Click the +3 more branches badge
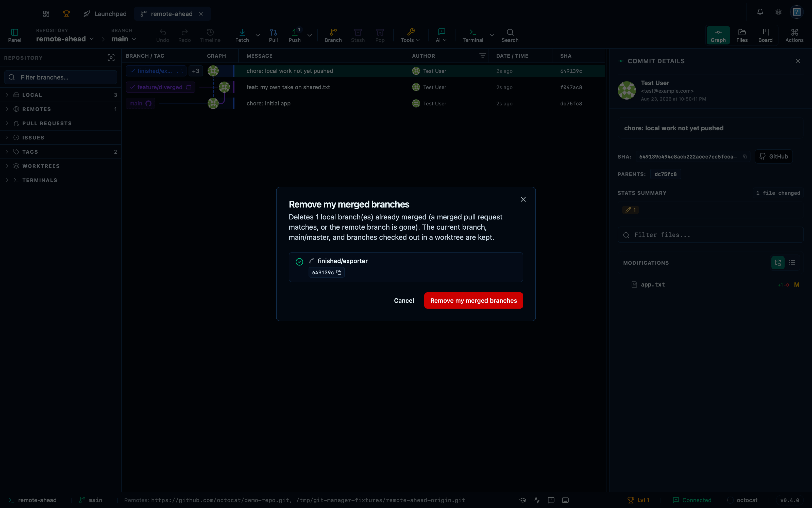The image size is (812, 508). point(195,71)
